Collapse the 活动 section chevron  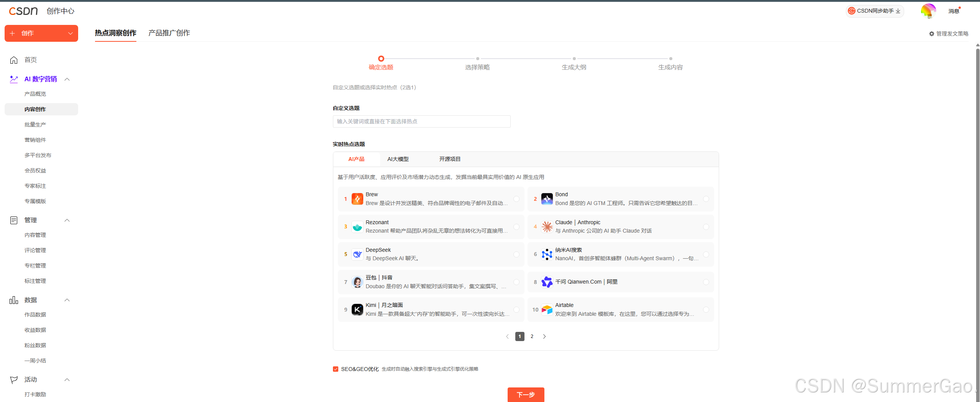coord(67,380)
